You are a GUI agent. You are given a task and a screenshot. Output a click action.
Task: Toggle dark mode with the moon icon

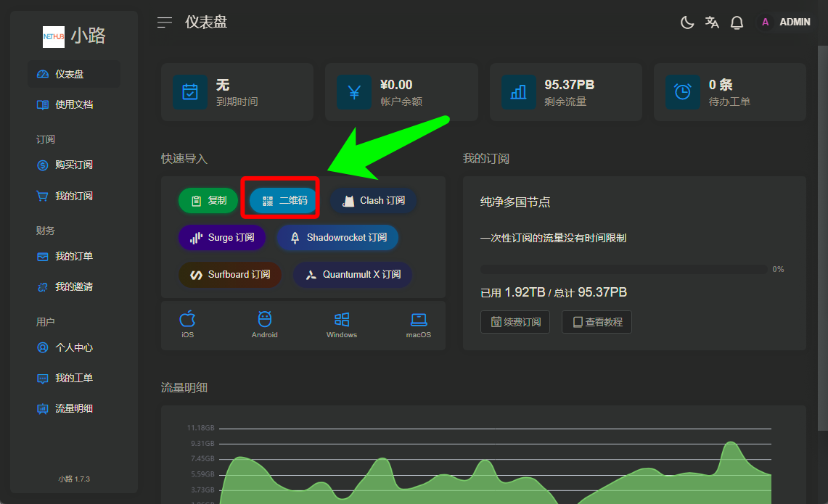point(686,22)
